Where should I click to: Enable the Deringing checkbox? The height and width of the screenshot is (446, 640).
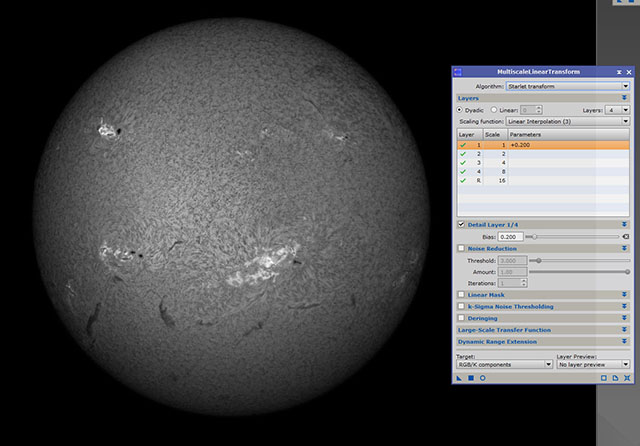461,318
